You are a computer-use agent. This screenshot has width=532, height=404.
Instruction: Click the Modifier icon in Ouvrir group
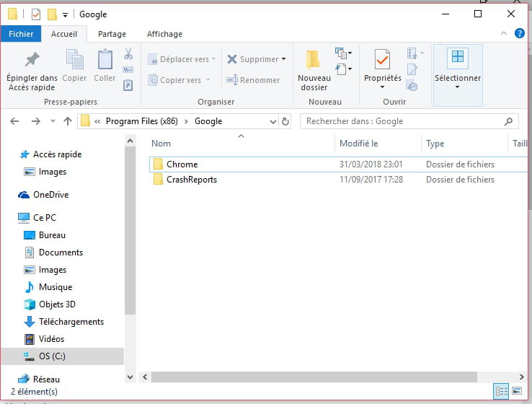[x=412, y=69]
